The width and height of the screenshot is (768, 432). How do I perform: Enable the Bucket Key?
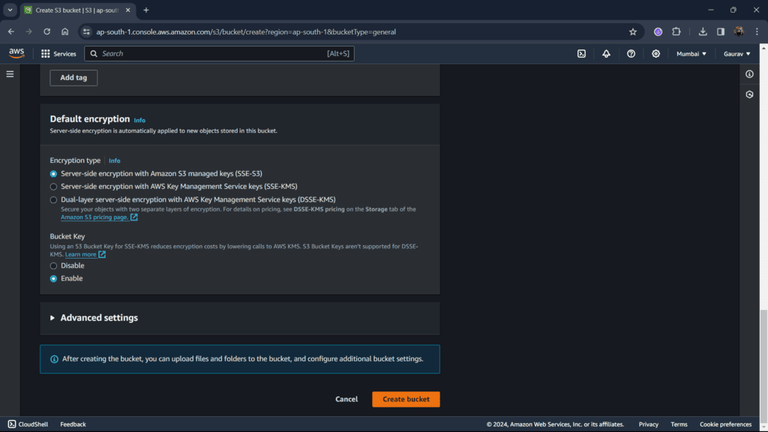(x=53, y=279)
